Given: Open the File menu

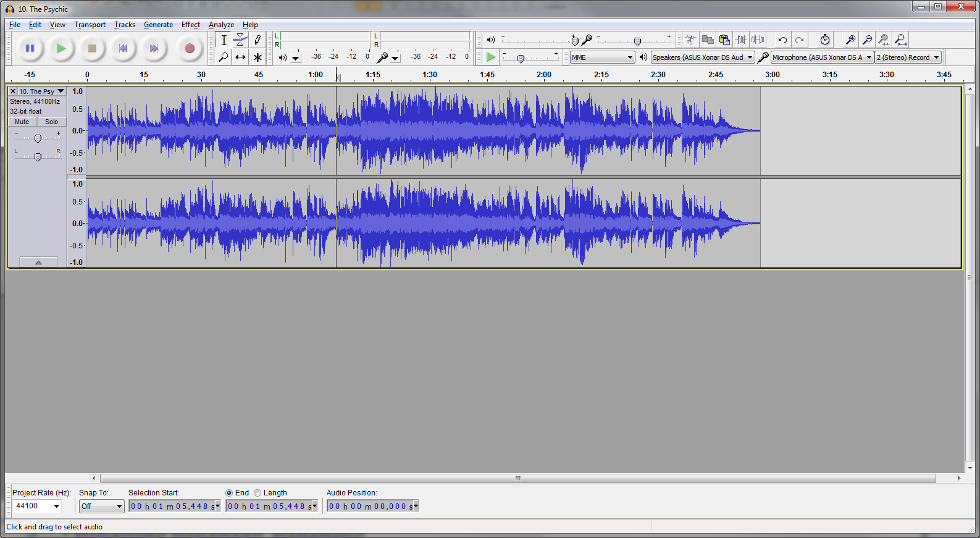Looking at the screenshot, I should (15, 25).
